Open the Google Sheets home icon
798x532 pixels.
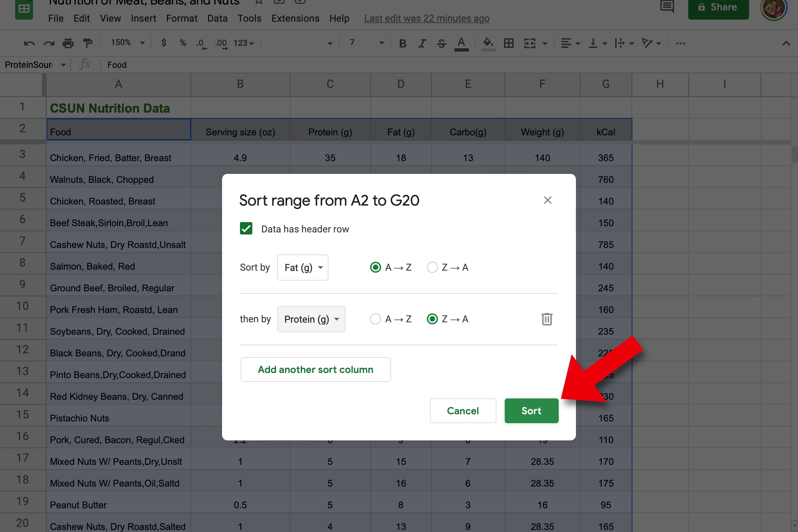(x=24, y=10)
